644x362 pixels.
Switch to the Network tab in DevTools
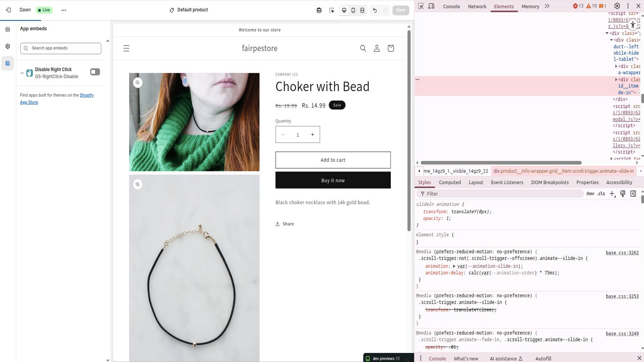[477, 6]
